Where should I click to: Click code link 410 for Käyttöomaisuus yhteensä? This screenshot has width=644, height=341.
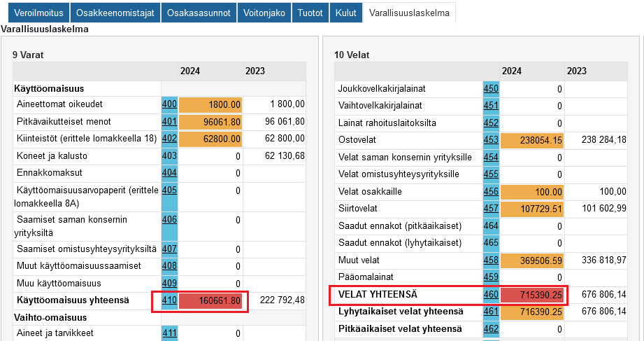click(169, 300)
